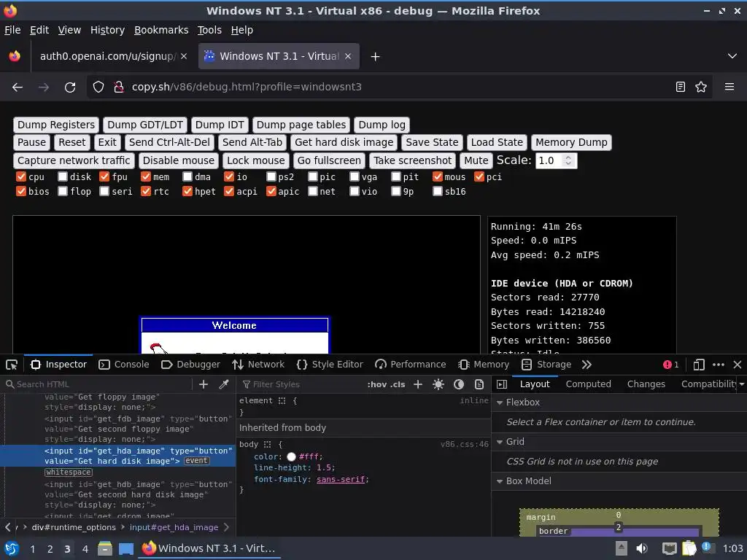Pick the eyedropper color tool in inspector

[223, 384]
